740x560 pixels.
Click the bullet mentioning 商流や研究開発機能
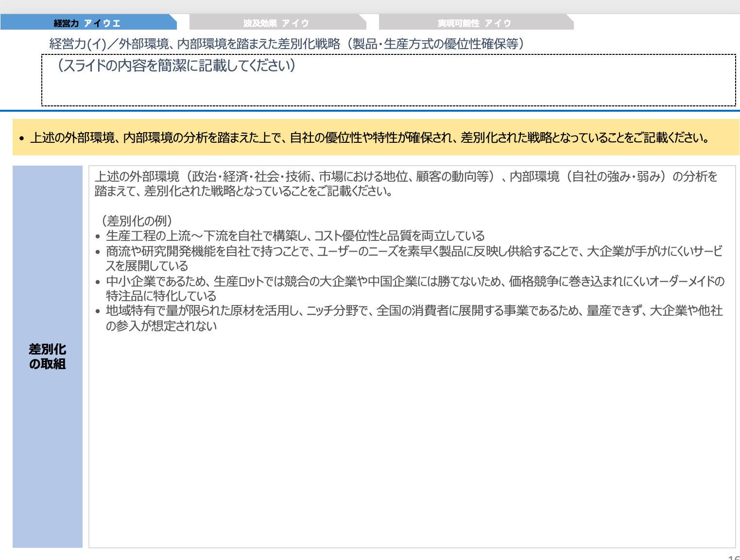click(413, 252)
